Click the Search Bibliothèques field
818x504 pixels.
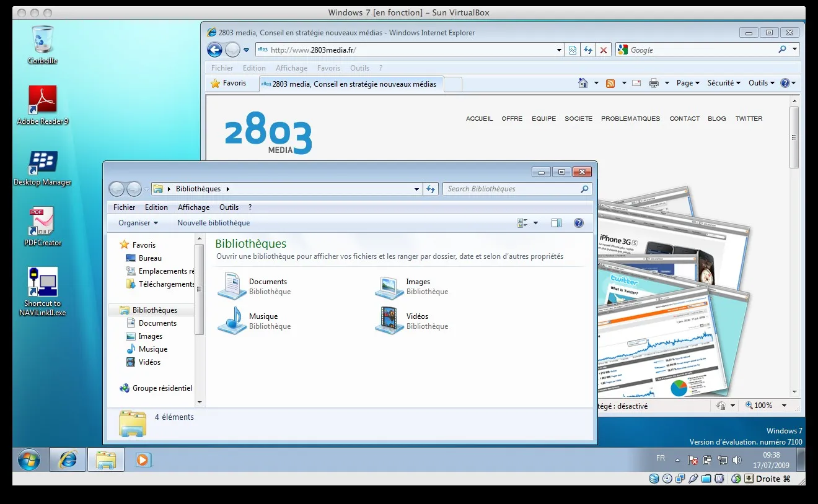pos(517,189)
